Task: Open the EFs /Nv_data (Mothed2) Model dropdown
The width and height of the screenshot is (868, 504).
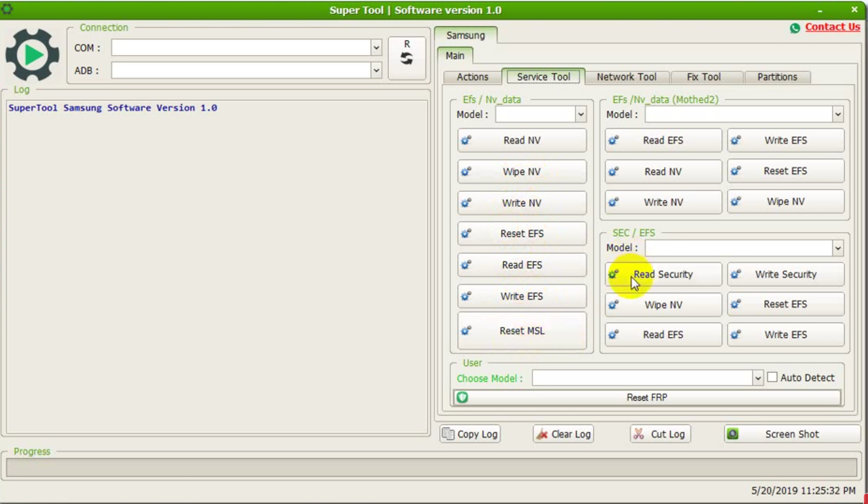Action: click(838, 115)
